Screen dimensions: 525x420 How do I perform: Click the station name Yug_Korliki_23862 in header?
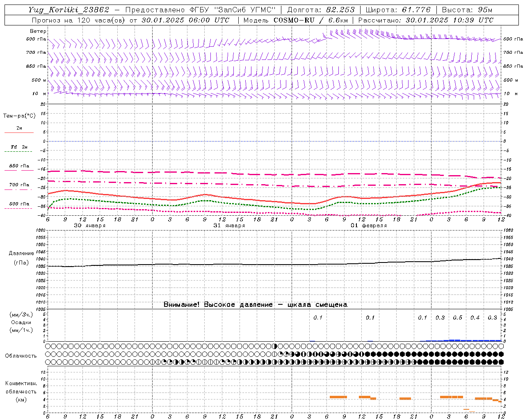point(68,10)
